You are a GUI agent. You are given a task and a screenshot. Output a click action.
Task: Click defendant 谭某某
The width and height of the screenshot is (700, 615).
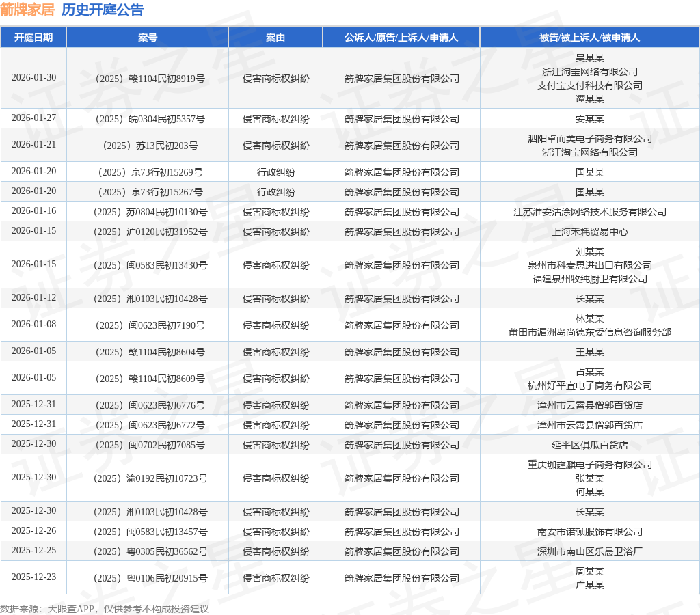(x=590, y=99)
